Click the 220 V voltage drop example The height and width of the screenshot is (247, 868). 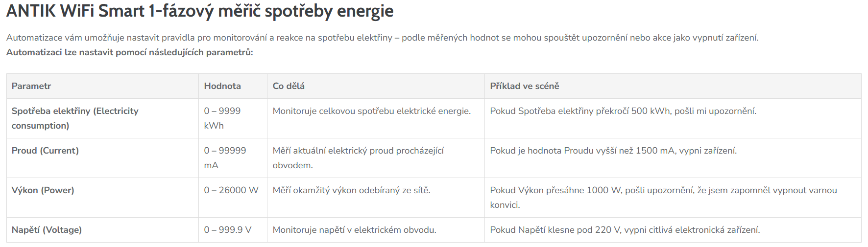coord(625,230)
